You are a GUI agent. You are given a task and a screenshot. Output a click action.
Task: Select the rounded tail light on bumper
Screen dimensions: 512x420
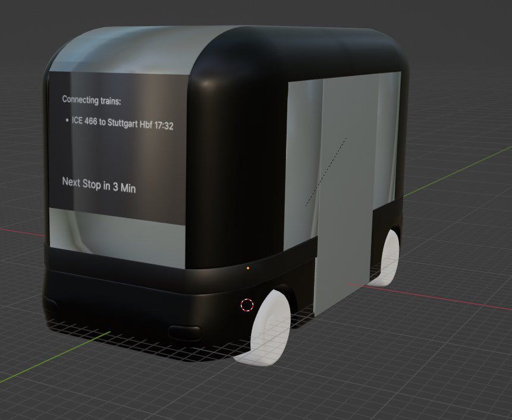click(184, 333)
